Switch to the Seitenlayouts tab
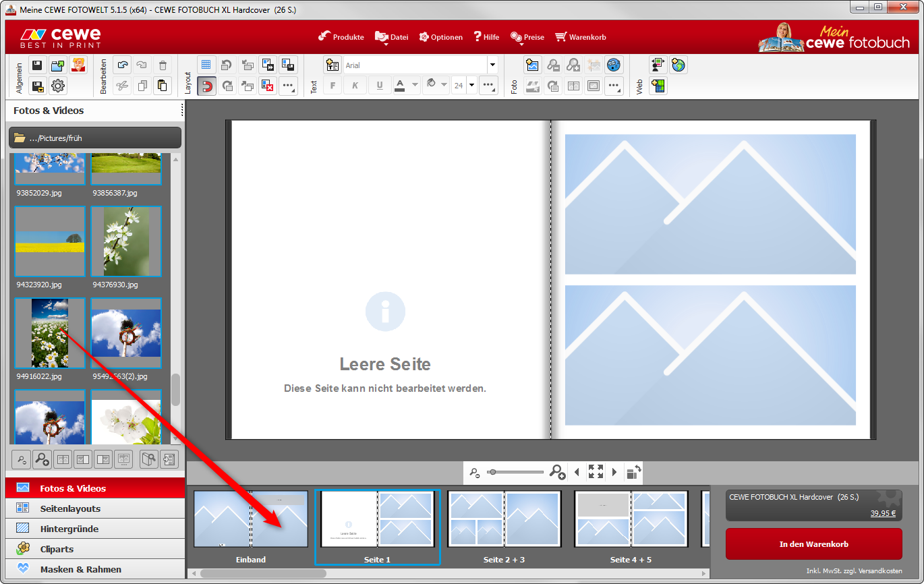The image size is (924, 584). click(x=70, y=508)
